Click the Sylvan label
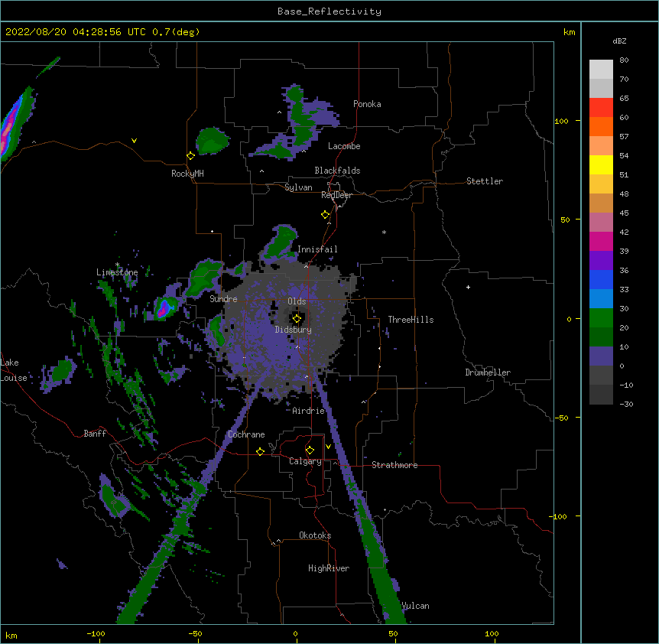The height and width of the screenshot is (644, 659). (x=298, y=187)
